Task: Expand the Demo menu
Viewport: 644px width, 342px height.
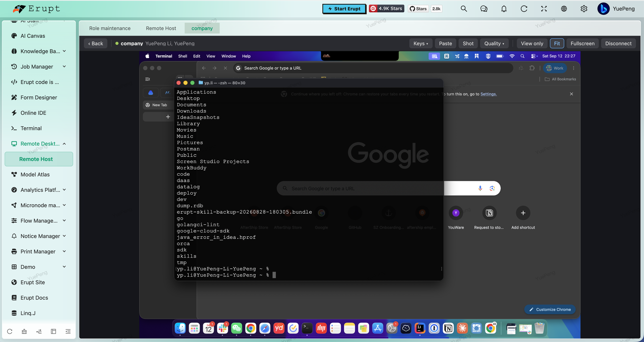Action: pos(39,267)
